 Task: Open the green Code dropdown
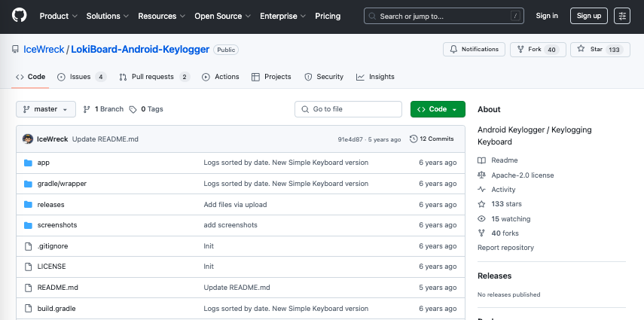[x=438, y=109]
